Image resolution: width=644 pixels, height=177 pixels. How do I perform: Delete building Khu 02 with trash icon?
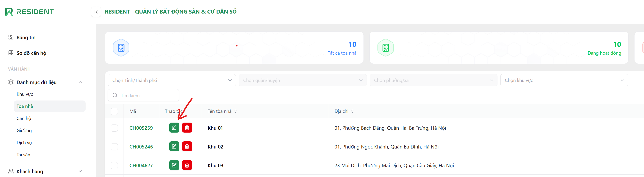pos(187,146)
